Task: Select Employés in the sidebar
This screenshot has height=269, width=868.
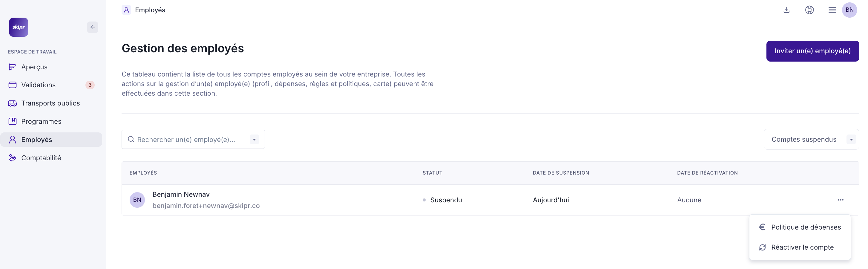Action: [36, 140]
